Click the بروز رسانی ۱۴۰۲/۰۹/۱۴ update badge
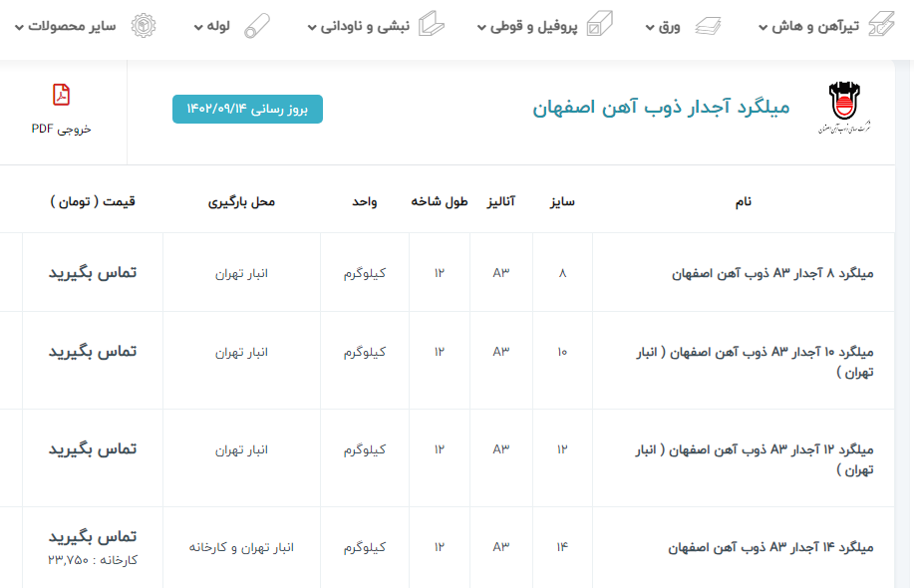This screenshot has width=914, height=588. click(247, 109)
